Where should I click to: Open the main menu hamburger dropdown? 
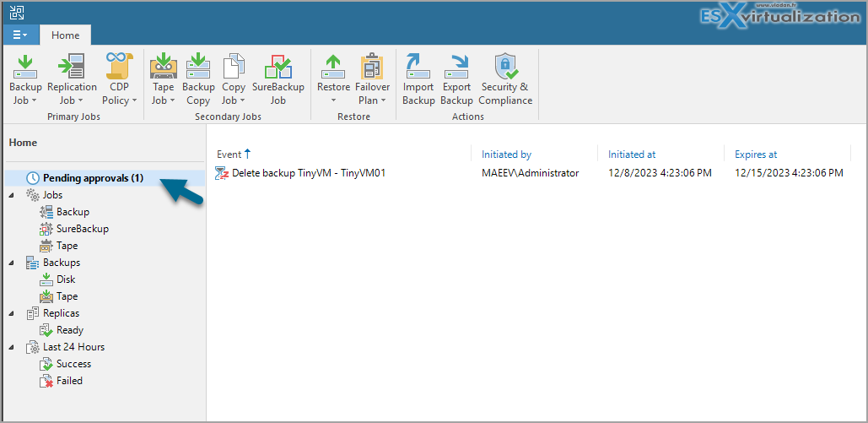coord(20,35)
